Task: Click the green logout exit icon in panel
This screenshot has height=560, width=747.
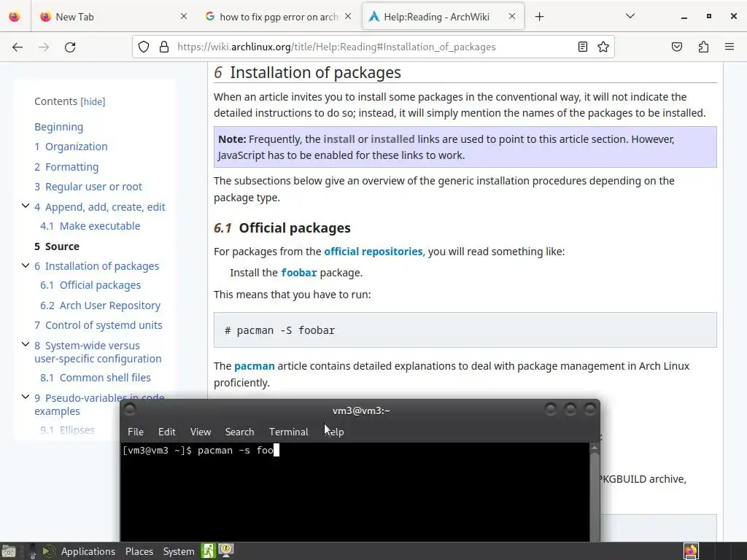Action: [x=208, y=551]
